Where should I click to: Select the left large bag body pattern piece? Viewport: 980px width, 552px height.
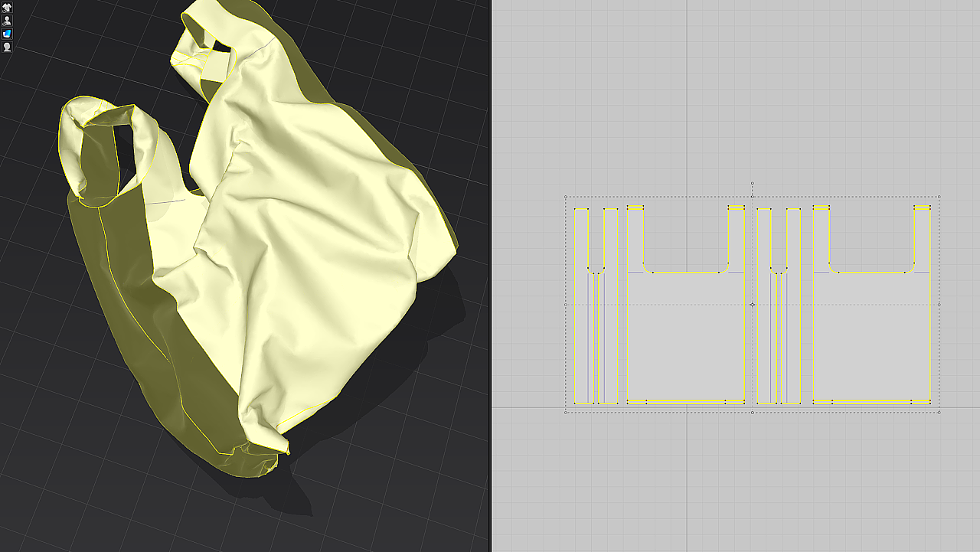[685, 337]
